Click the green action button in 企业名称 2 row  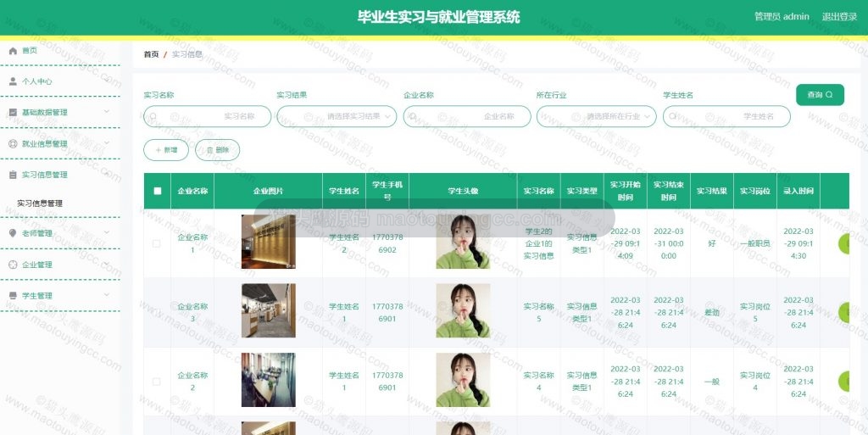click(843, 382)
